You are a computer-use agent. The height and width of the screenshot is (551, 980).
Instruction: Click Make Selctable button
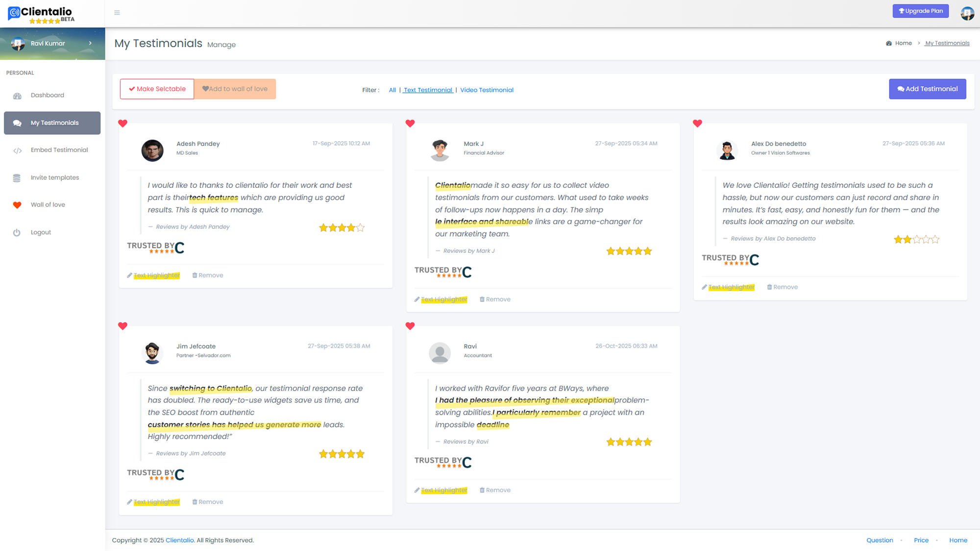point(157,89)
